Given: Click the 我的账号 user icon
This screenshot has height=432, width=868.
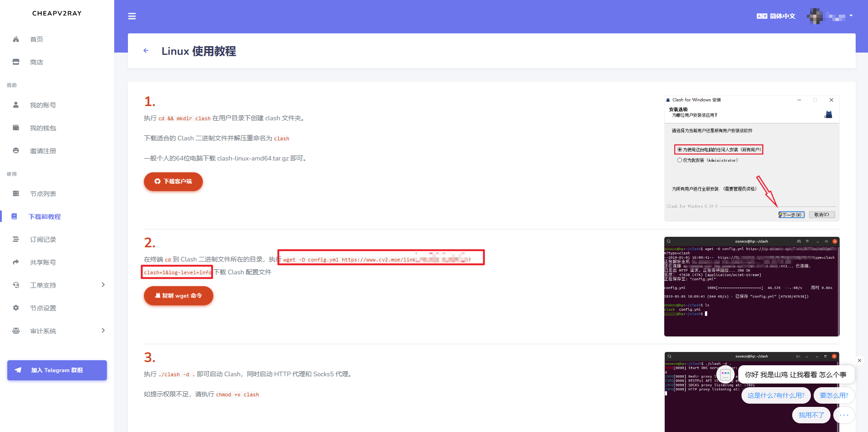Looking at the screenshot, I should pos(16,105).
